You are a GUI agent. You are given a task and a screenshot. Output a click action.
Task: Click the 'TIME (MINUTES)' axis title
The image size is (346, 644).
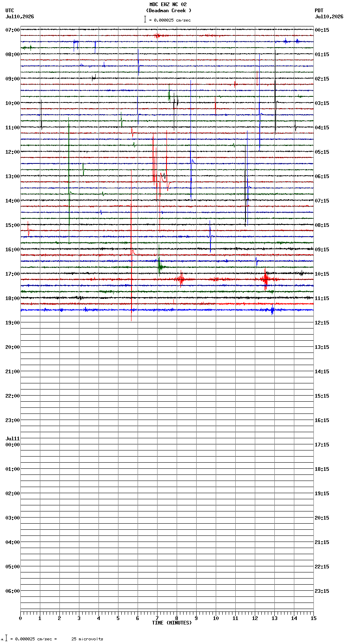[x=172, y=623]
